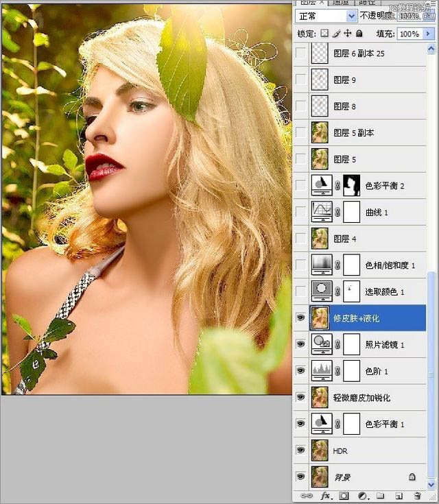The width and height of the screenshot is (439, 504).
Task: Click mask link icon on 选取颜色 1
Action: (x=337, y=291)
